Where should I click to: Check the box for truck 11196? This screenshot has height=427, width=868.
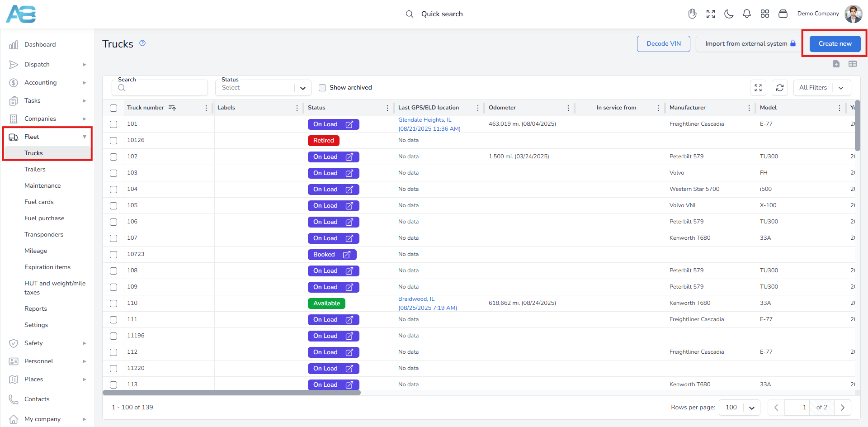pyautogui.click(x=113, y=336)
